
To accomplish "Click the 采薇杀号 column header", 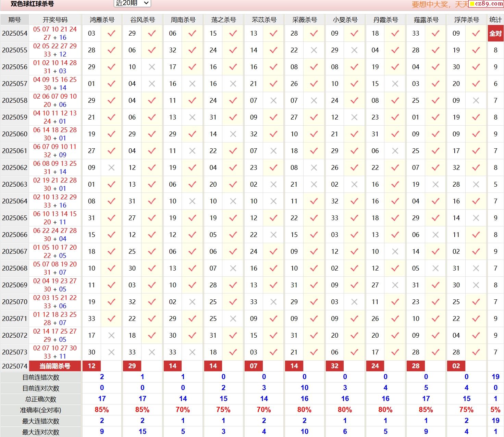I will pos(304,20).
